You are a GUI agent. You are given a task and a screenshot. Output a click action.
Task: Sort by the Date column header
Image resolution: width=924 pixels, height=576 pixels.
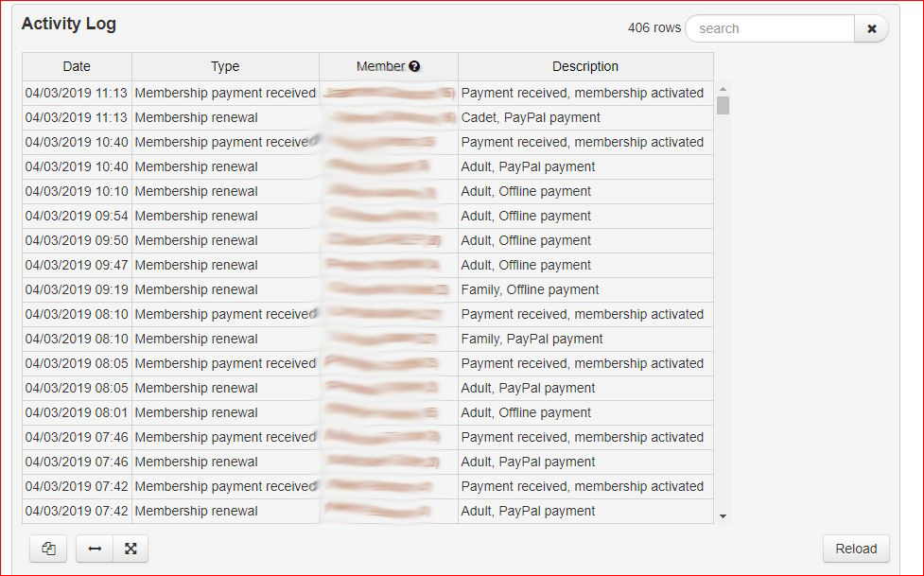pyautogui.click(x=77, y=66)
